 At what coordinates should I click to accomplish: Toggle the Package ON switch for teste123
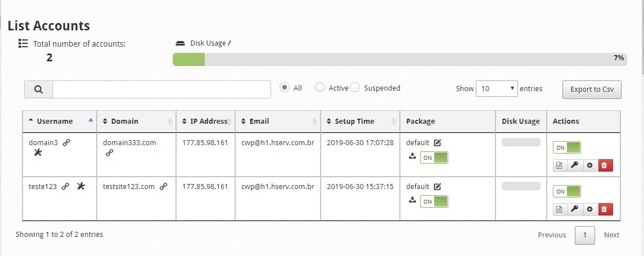point(434,201)
